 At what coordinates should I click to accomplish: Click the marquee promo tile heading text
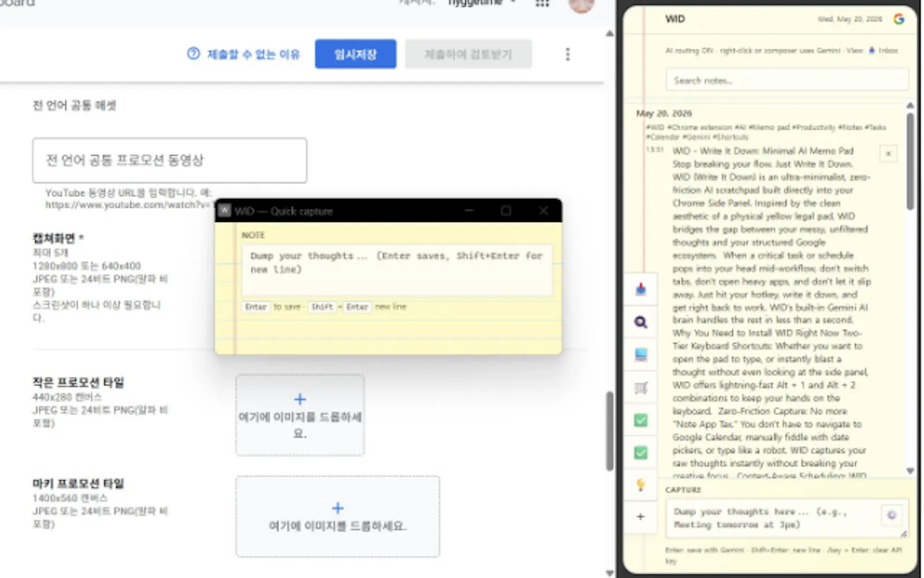click(78, 483)
